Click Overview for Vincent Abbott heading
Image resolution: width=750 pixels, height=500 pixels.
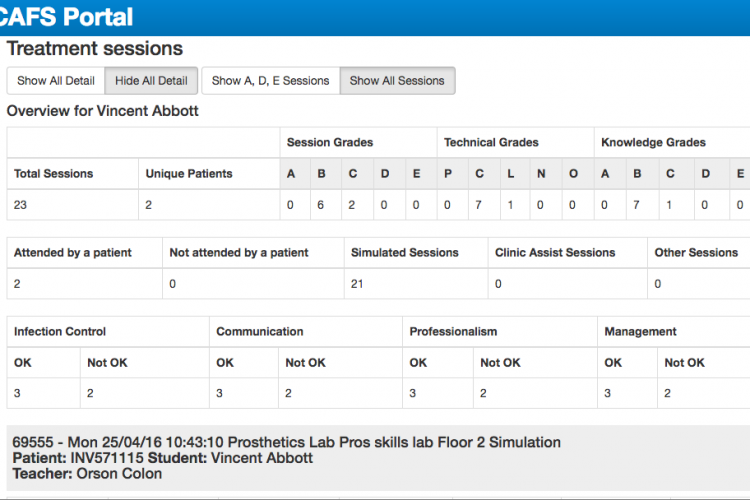tap(102, 111)
